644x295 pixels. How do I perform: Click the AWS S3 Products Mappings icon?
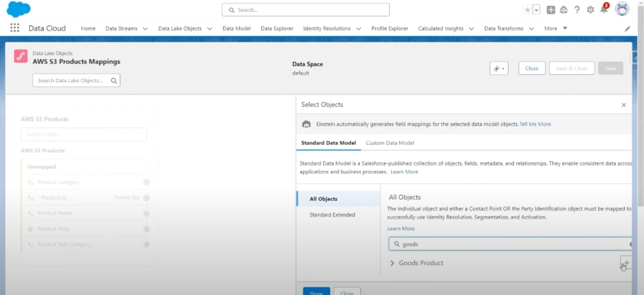[x=21, y=56]
